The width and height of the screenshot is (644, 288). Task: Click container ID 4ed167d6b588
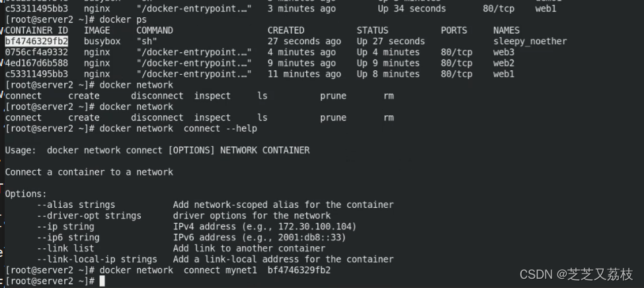coord(36,63)
